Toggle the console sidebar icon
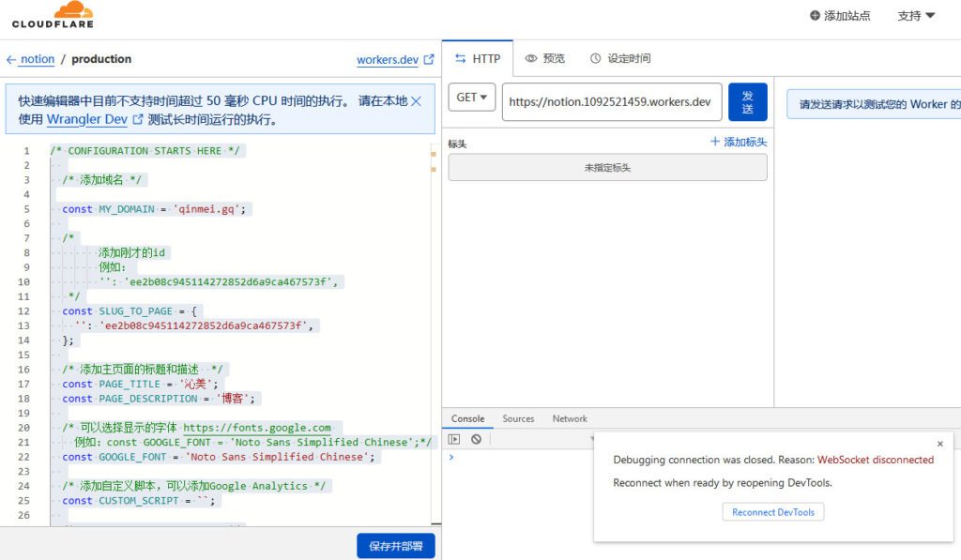961x560 pixels. 454,439
